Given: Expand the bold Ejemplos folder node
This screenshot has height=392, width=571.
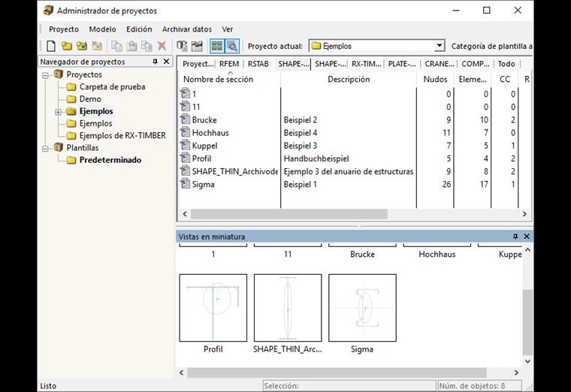Looking at the screenshot, I should click(x=58, y=112).
